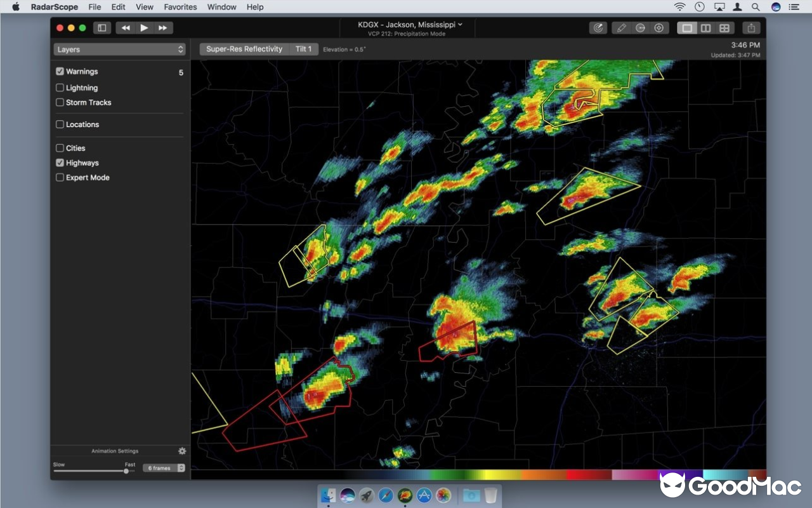Play the radar animation loop
Image resolution: width=812 pixels, height=508 pixels.
[x=144, y=28]
